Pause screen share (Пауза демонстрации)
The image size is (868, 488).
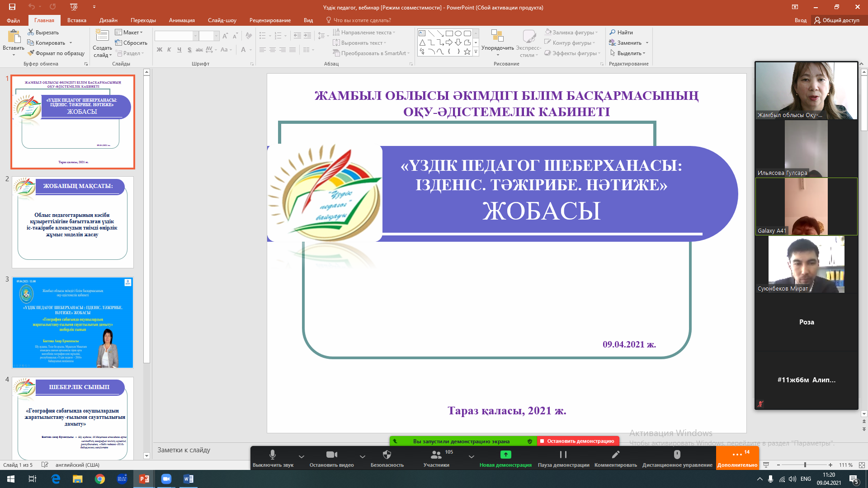(x=563, y=458)
